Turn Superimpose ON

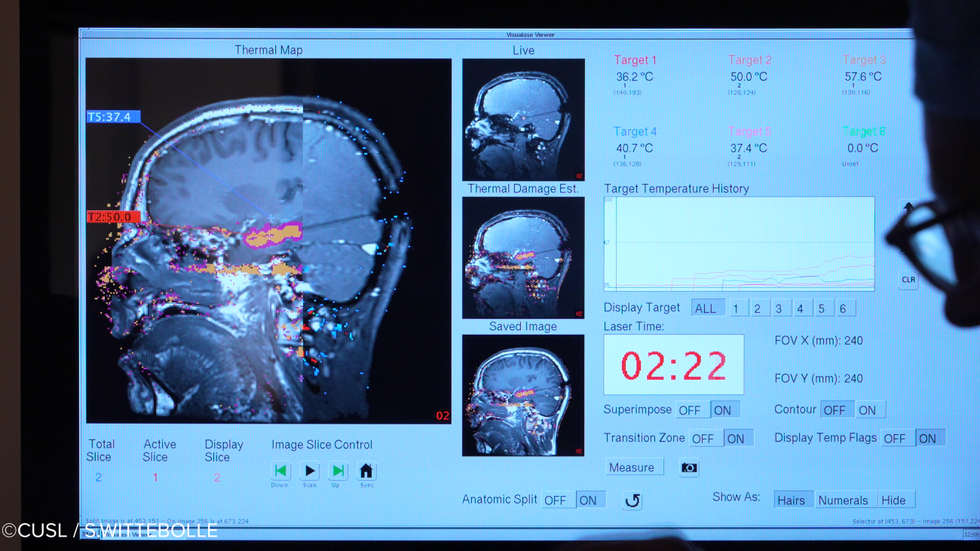[x=724, y=410]
